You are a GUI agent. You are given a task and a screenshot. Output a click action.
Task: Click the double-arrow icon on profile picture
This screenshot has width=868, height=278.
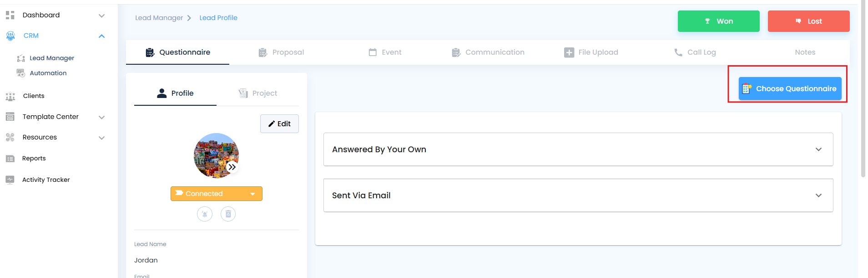pyautogui.click(x=232, y=167)
